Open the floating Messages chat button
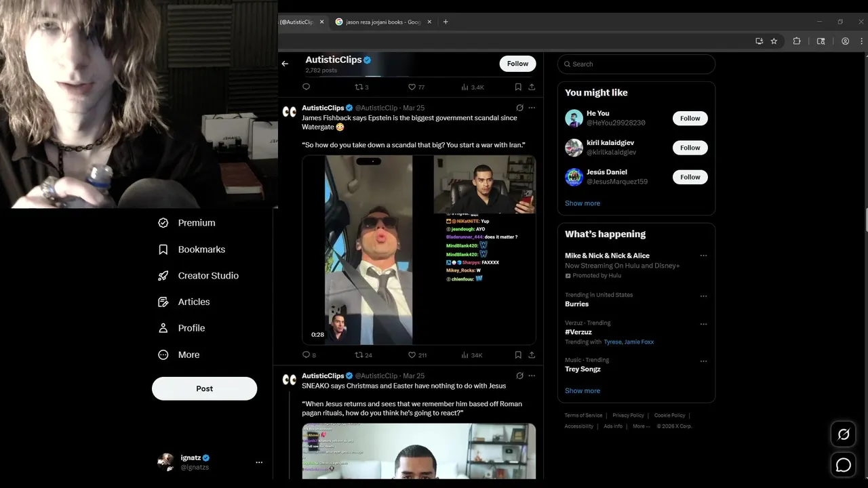Image resolution: width=868 pixels, height=488 pixels. 844,465
